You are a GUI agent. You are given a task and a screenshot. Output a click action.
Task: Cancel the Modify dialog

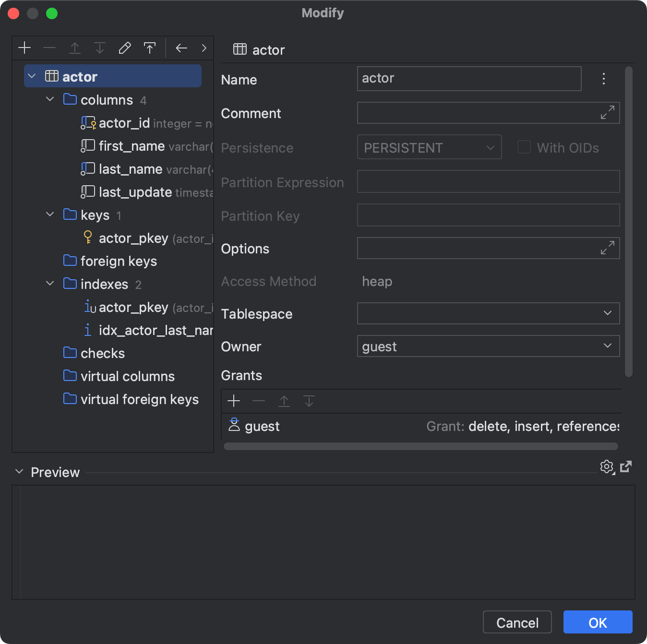[517, 622]
